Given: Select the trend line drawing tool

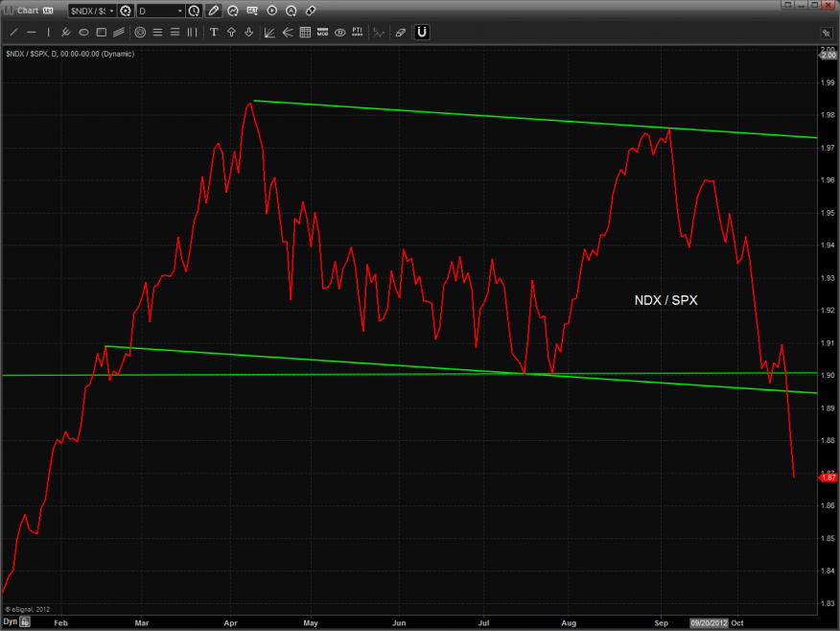Looking at the screenshot, I should pos(14,33).
